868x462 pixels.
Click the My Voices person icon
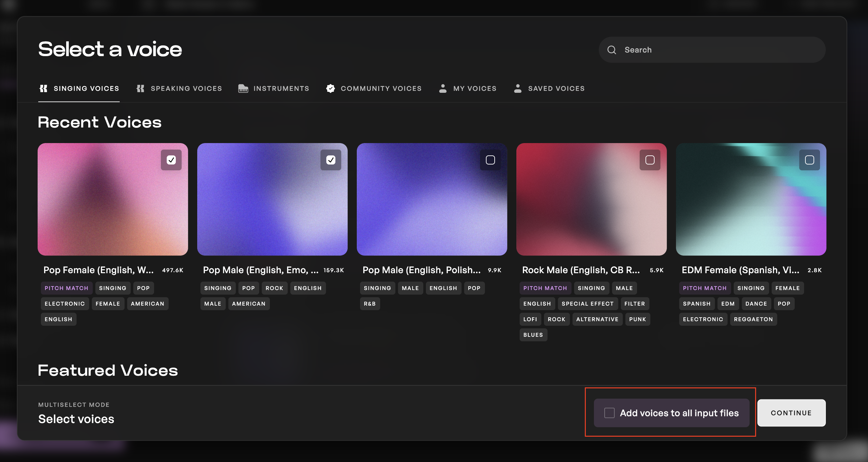pos(443,88)
